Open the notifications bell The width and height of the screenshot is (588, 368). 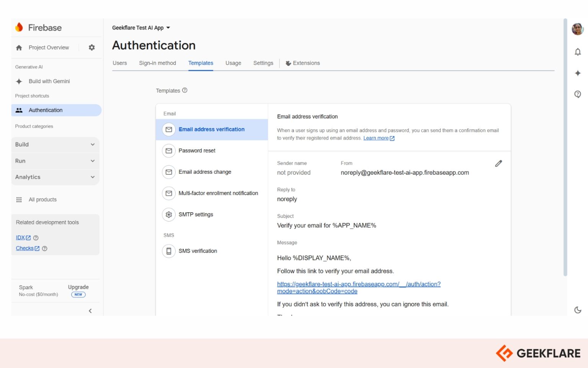click(578, 52)
